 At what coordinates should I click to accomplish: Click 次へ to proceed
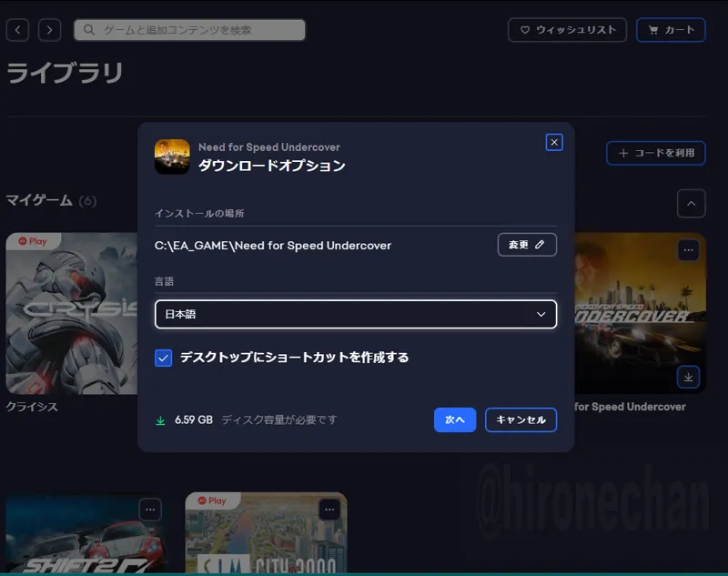455,420
